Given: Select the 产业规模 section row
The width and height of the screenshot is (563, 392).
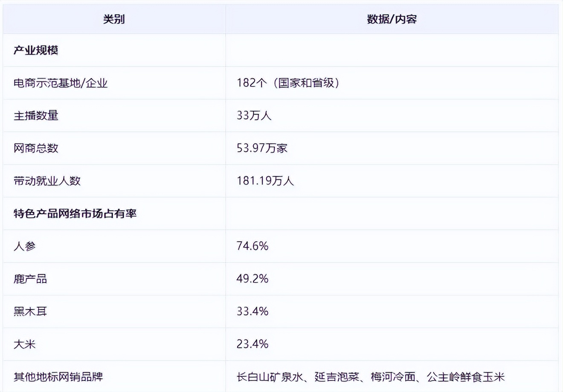Looking at the screenshot, I should (x=36, y=50).
